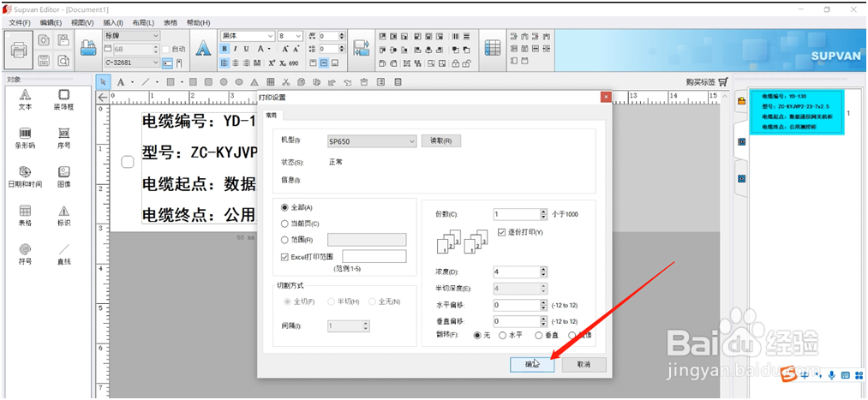The width and height of the screenshot is (868, 400).
Task: Insert a warning sign object (标识)
Action: (x=63, y=215)
